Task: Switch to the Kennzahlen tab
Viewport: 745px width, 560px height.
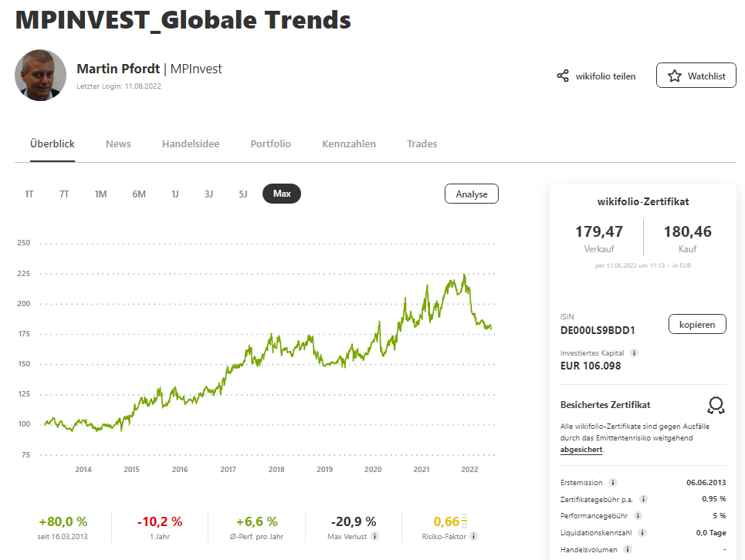Action: (349, 143)
